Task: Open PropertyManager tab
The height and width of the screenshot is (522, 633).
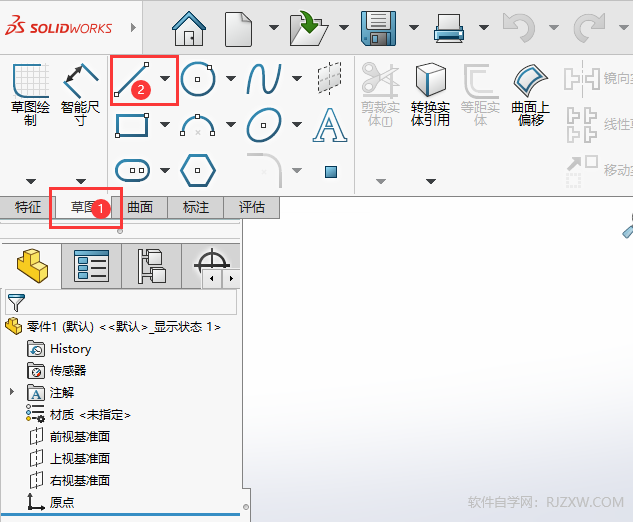Action: [91, 266]
